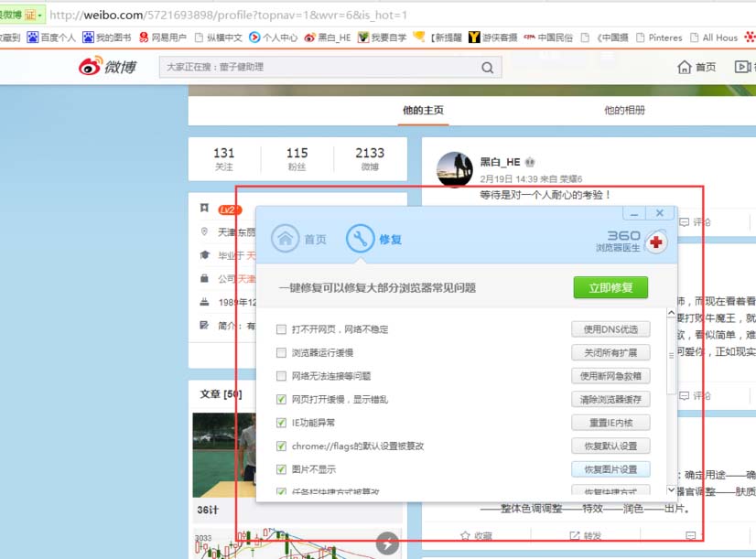Click the Lv2 level badge
Screen dimensions: 756x559
[230, 210]
